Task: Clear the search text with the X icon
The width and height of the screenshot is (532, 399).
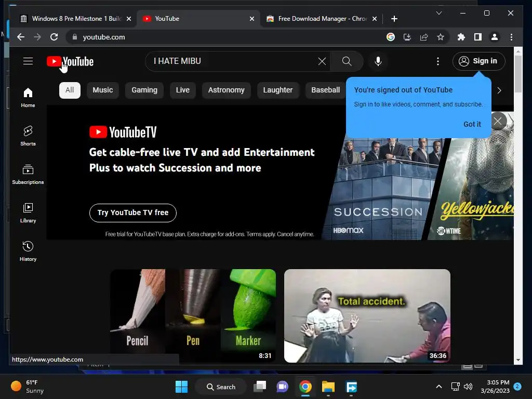Action: coord(322,61)
